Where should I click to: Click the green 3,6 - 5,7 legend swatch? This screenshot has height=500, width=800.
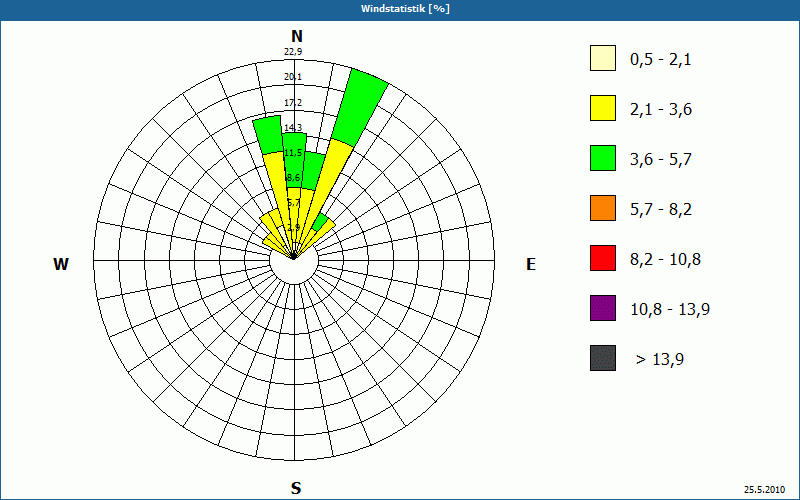[x=603, y=158]
